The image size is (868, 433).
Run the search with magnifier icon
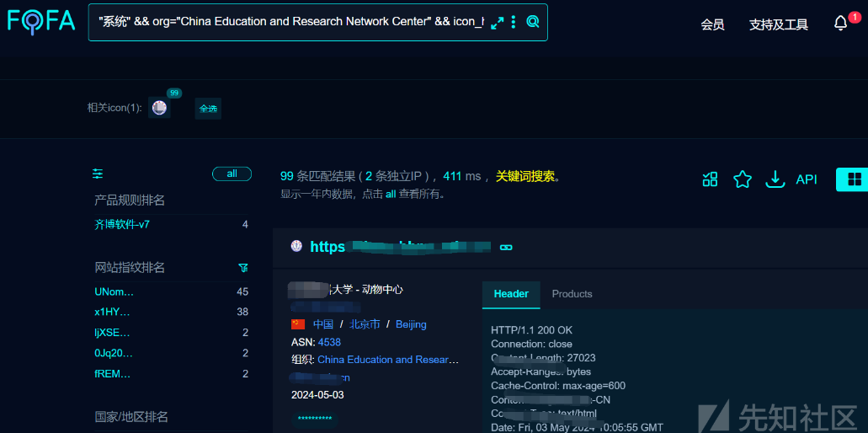click(x=533, y=22)
